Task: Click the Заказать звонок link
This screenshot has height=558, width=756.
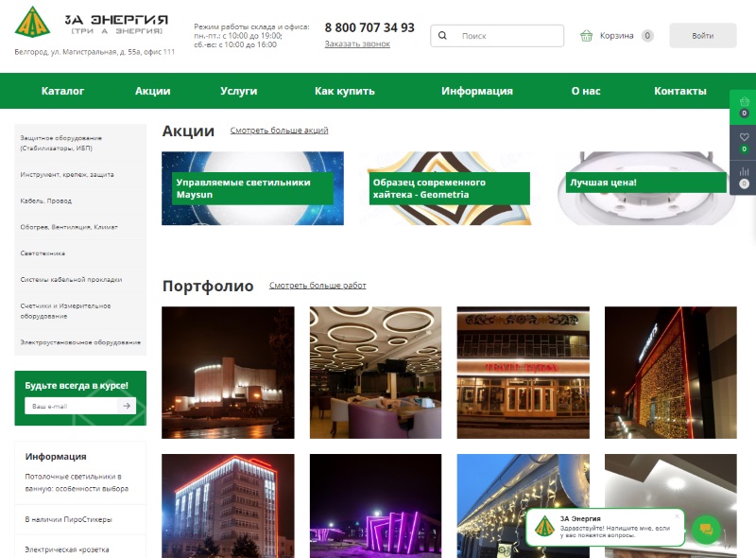Action: point(356,44)
